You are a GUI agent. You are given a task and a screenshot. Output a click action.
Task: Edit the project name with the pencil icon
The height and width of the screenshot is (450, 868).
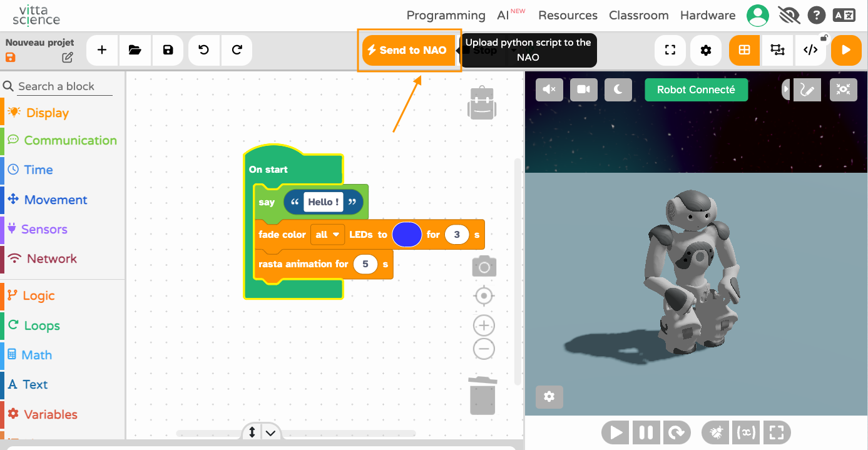[x=68, y=58]
